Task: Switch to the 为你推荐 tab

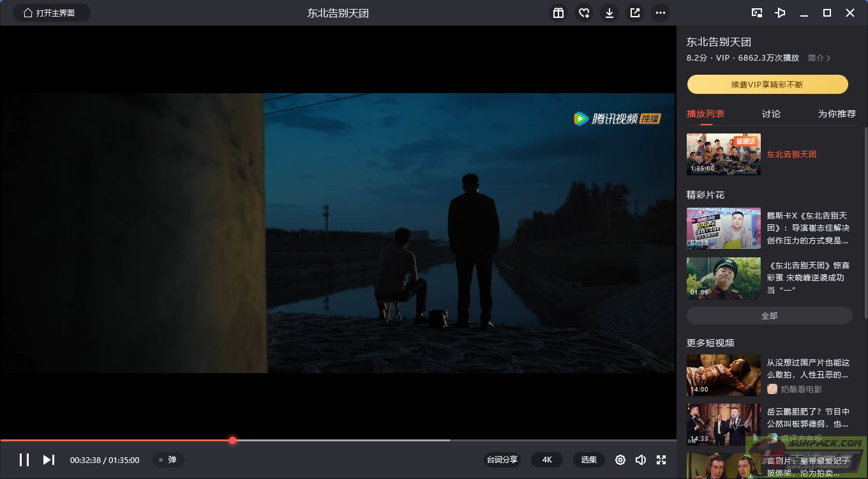Action: tap(837, 114)
